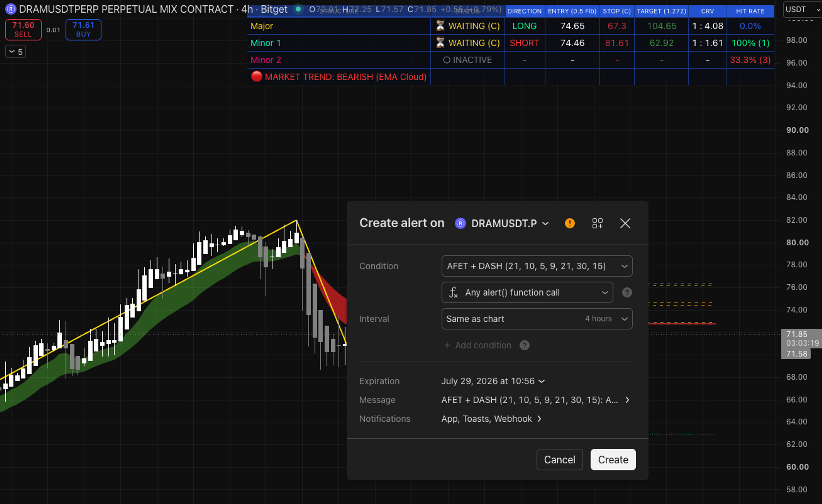Click the target value 104.65
This screenshot has height=504, width=822.
[661, 26]
